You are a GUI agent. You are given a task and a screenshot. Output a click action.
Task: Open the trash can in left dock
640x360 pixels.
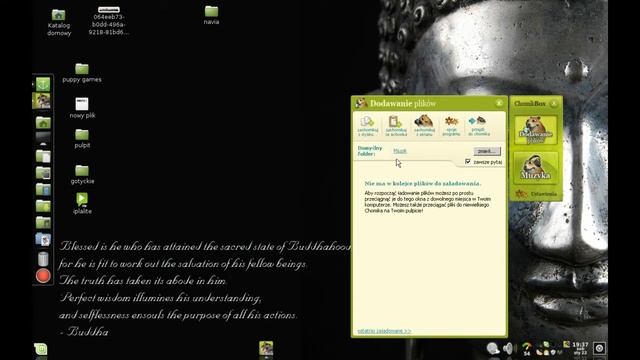(43, 259)
